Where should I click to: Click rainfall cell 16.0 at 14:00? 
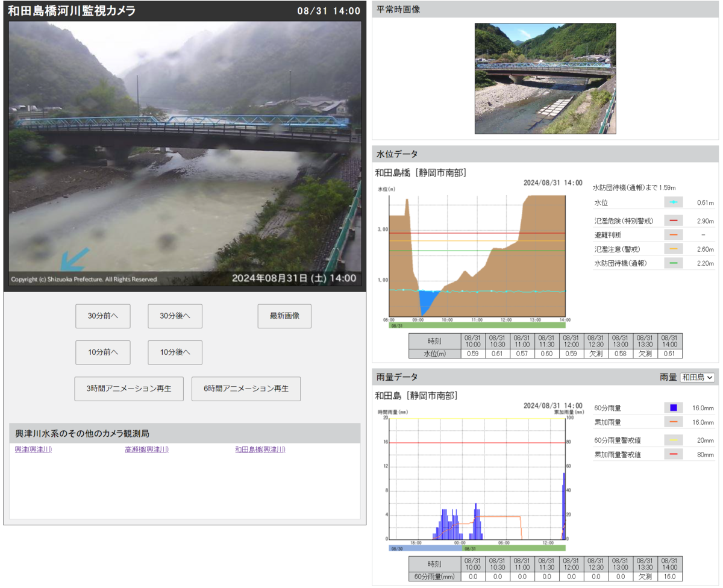click(x=669, y=576)
